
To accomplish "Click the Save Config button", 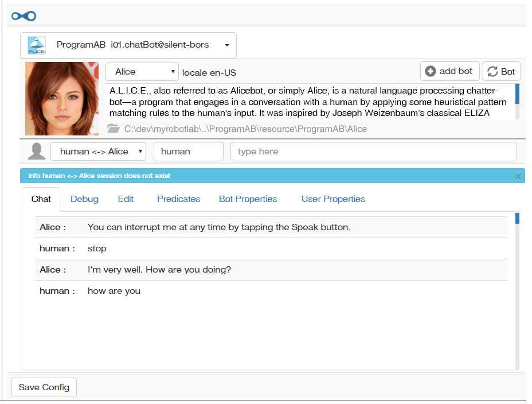I will coord(44,387).
